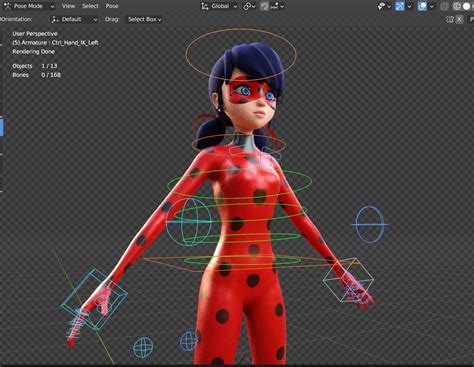The image size is (474, 367).
Task: Select the teal wire sphere near floor
Action: pyautogui.click(x=143, y=347)
